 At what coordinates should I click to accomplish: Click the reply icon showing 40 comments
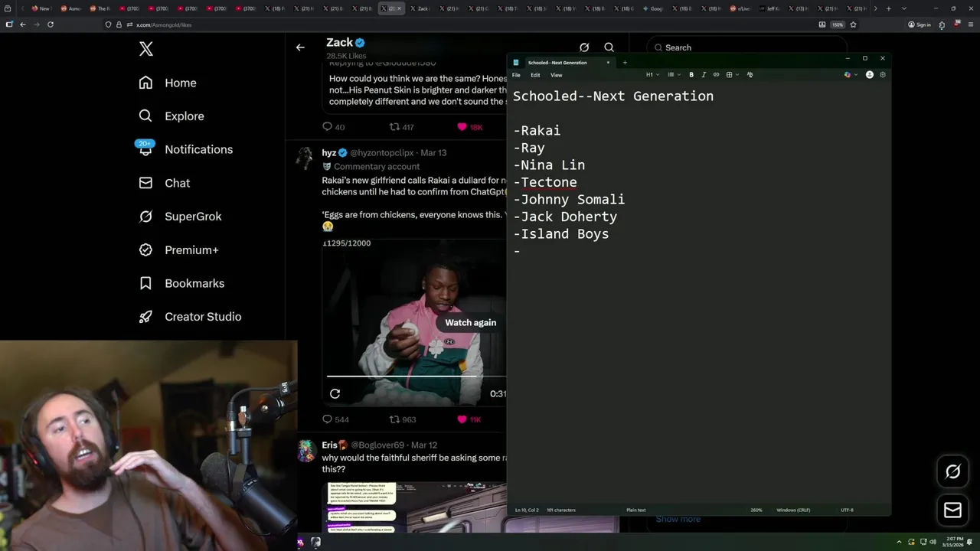[327, 127]
